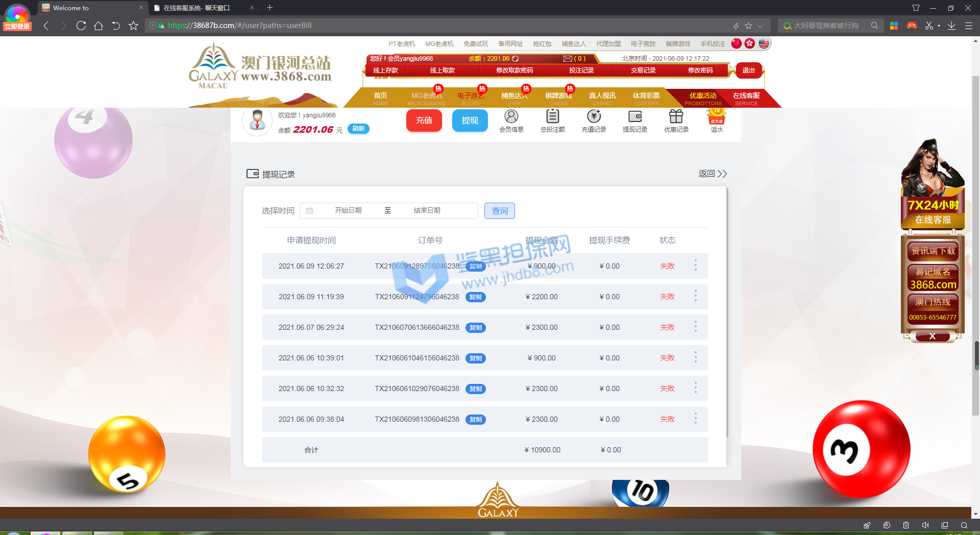Open the 充值记录 recharge records icon
Screen dimensions: 980x535
[x=594, y=117]
